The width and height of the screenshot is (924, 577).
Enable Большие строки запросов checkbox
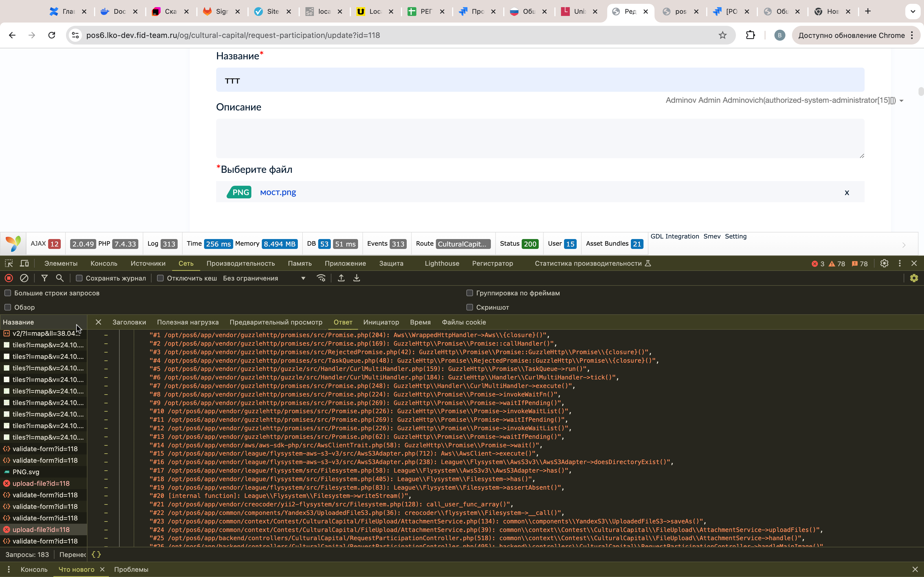pos(8,293)
